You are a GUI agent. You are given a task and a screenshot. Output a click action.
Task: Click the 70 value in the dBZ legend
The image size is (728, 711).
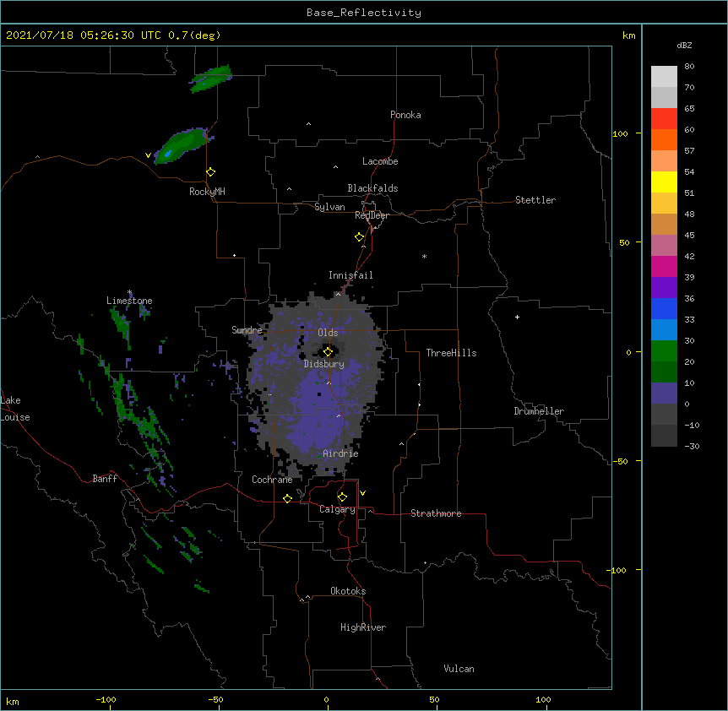689,87
